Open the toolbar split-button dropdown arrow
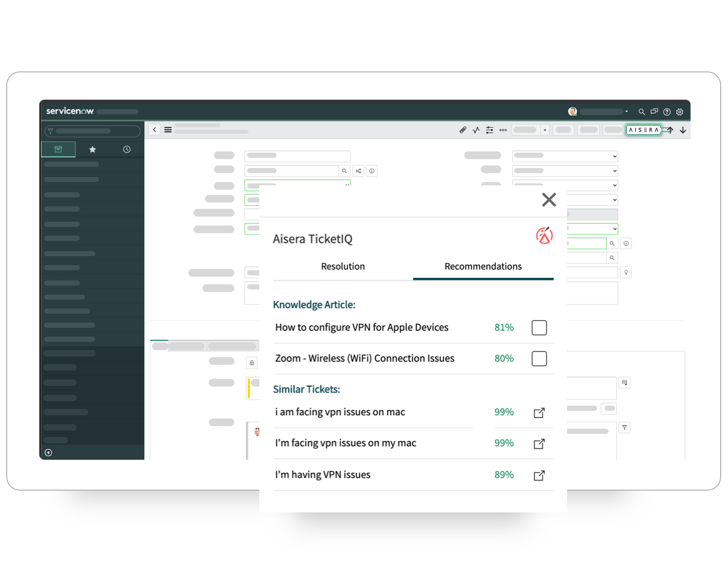728x575 pixels. pyautogui.click(x=545, y=130)
